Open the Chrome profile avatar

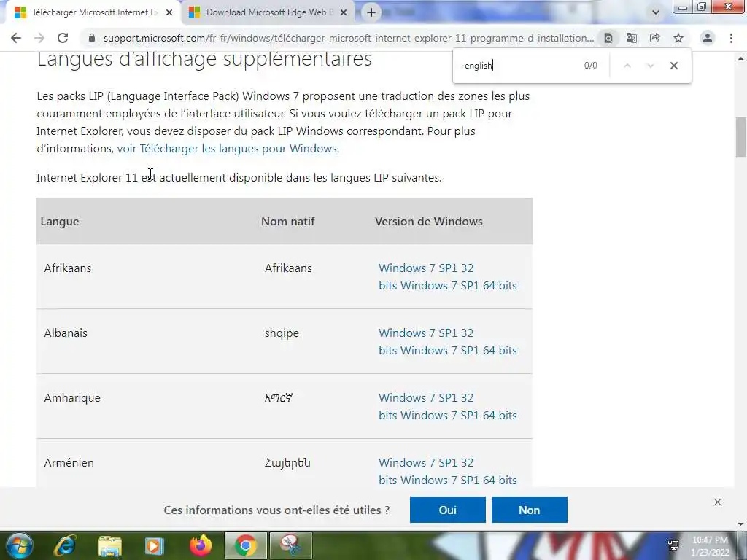coord(708,38)
